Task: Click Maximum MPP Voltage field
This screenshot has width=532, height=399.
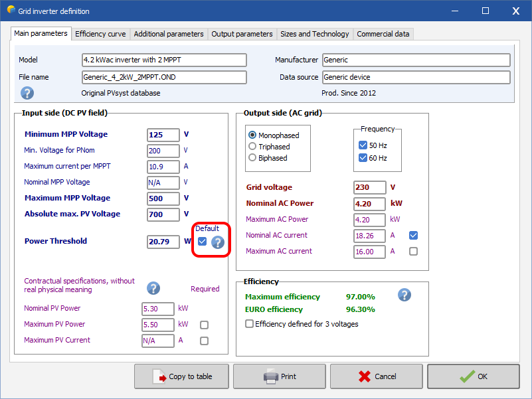Action: click(x=163, y=199)
